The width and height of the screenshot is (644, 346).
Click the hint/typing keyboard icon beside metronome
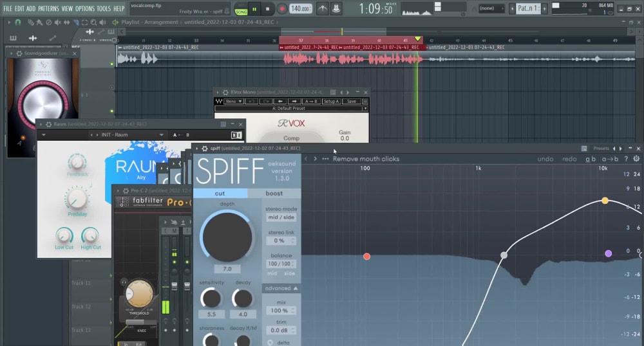336,8
